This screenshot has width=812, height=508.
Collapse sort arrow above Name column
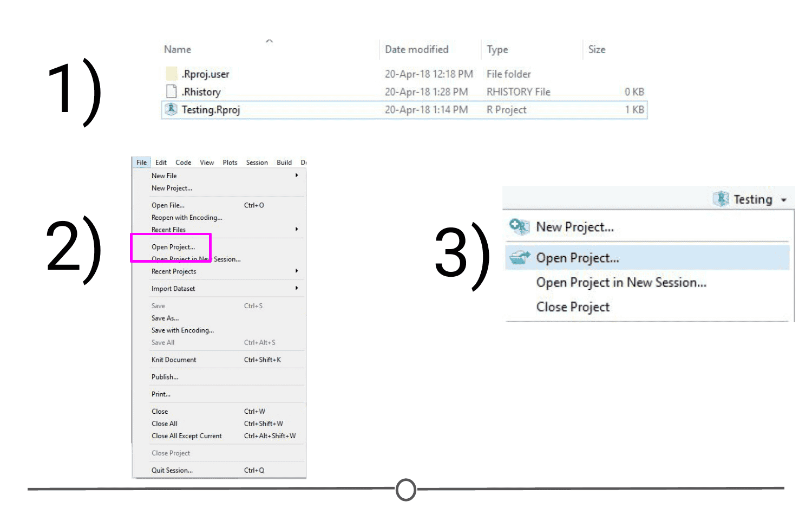click(270, 41)
